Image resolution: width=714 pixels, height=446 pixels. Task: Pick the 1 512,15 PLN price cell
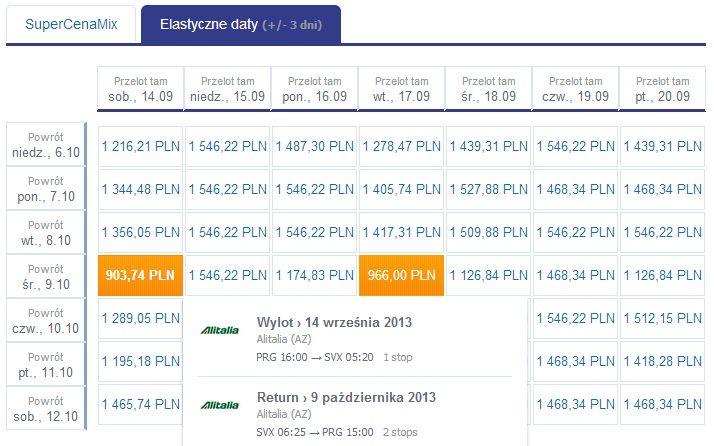(662, 318)
